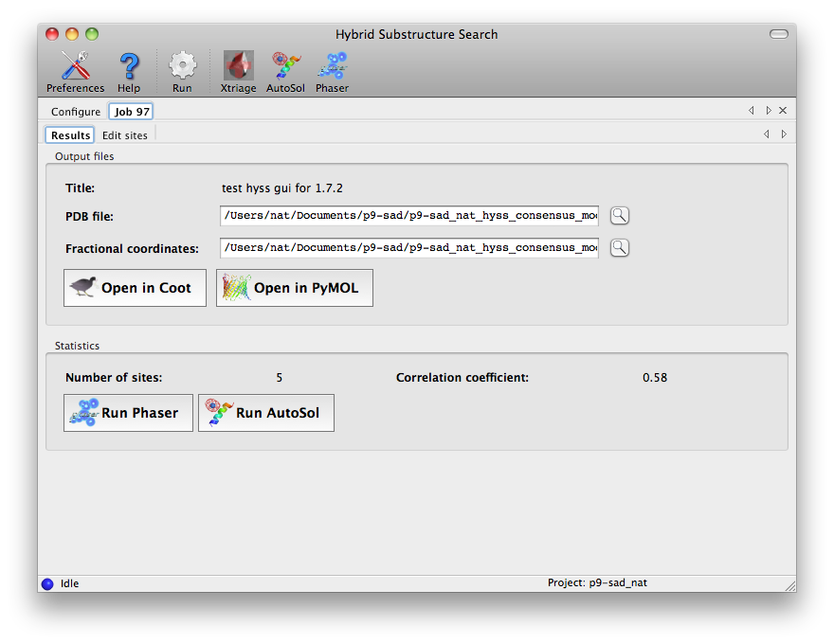Select the Job 97 tab

(x=132, y=112)
